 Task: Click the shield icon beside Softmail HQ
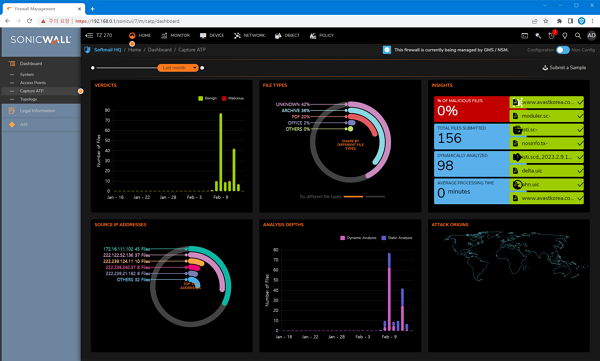[87, 50]
